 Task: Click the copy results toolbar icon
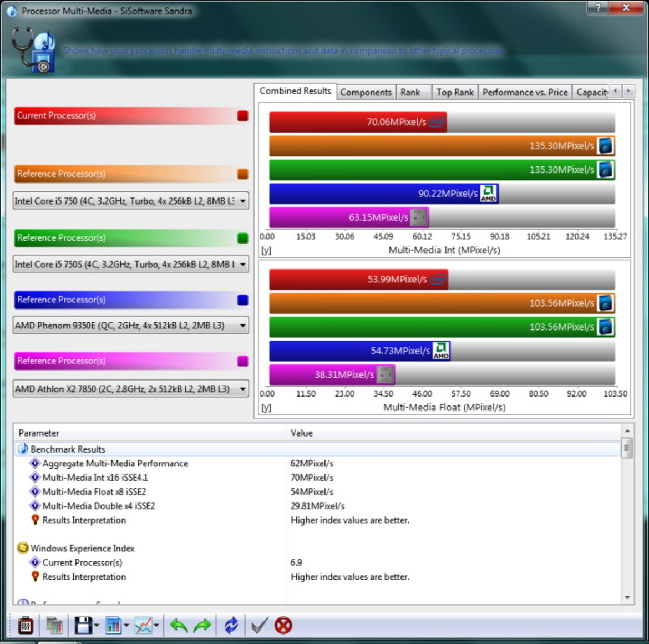(54, 625)
